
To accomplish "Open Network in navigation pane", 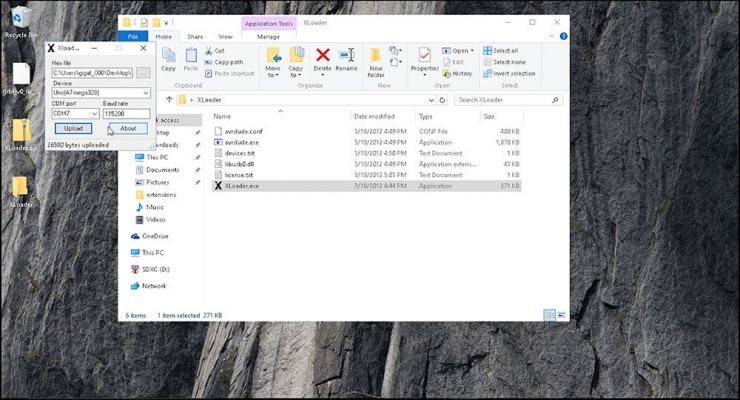I will [x=154, y=286].
